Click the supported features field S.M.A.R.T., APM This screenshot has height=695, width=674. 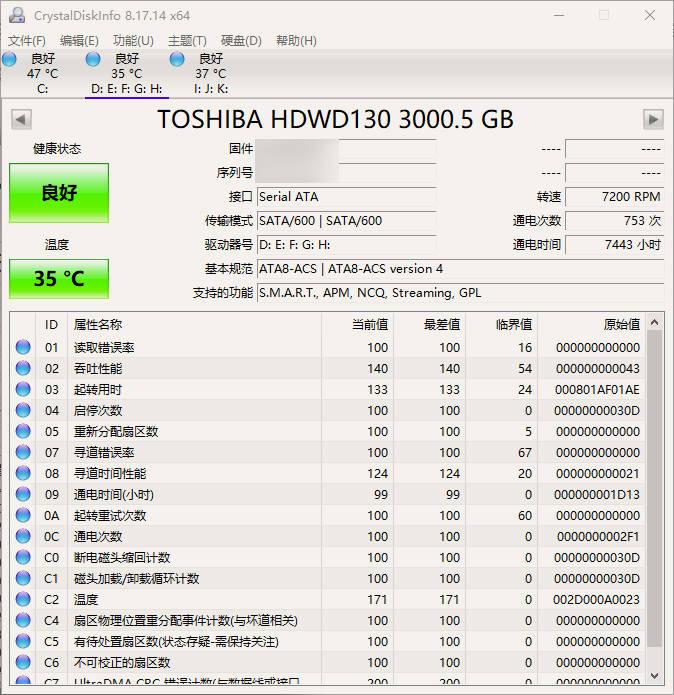(460, 293)
